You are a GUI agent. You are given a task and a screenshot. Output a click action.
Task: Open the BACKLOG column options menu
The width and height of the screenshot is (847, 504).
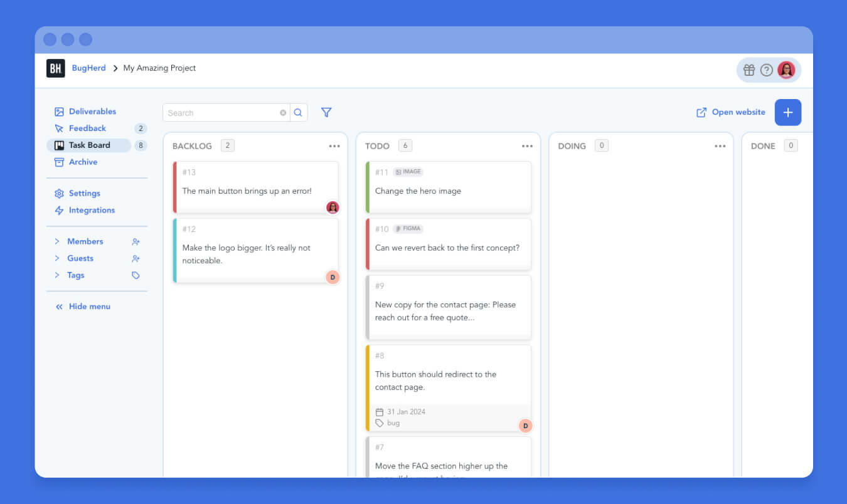334,145
